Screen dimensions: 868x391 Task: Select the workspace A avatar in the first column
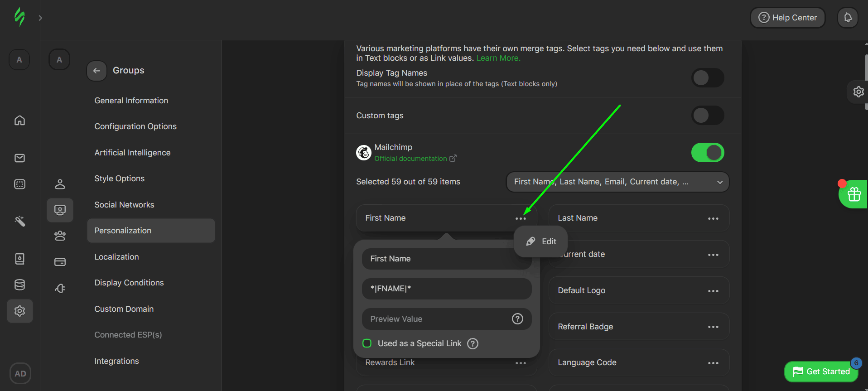tap(19, 60)
